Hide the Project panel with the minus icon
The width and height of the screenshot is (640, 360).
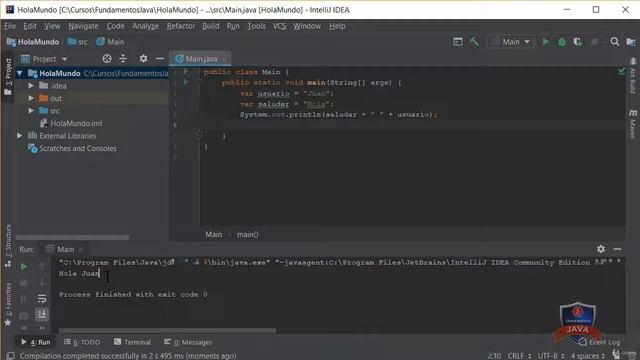tap(160, 59)
